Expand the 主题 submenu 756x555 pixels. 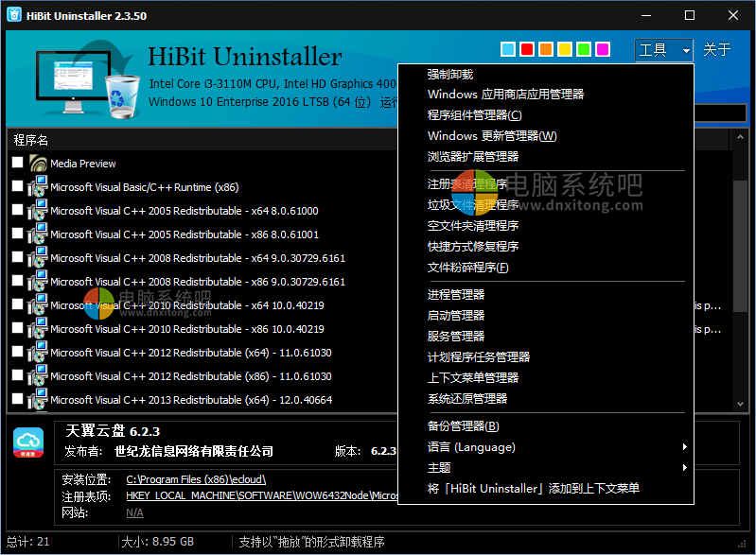point(546,468)
